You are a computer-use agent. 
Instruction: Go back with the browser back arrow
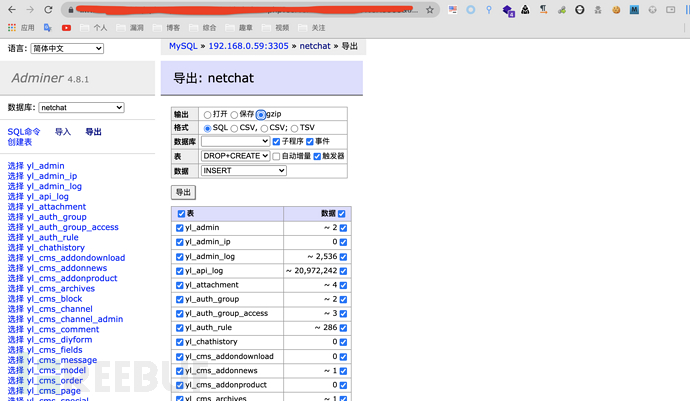[x=12, y=9]
